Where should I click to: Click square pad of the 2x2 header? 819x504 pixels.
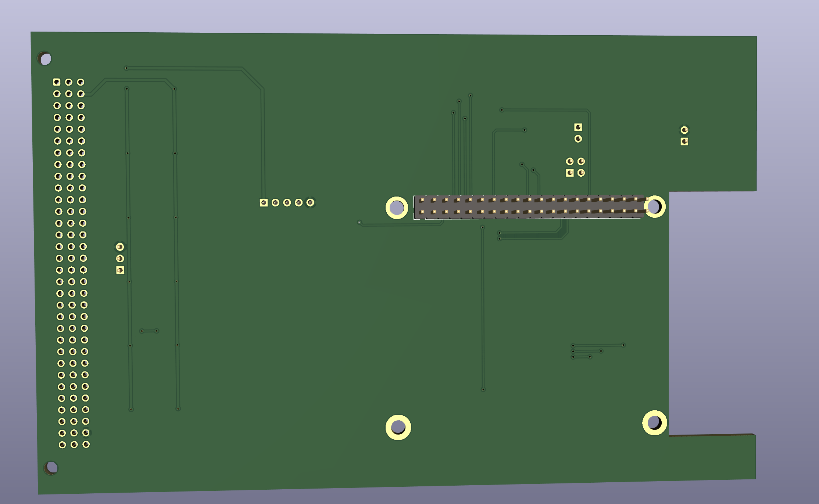coord(570,173)
